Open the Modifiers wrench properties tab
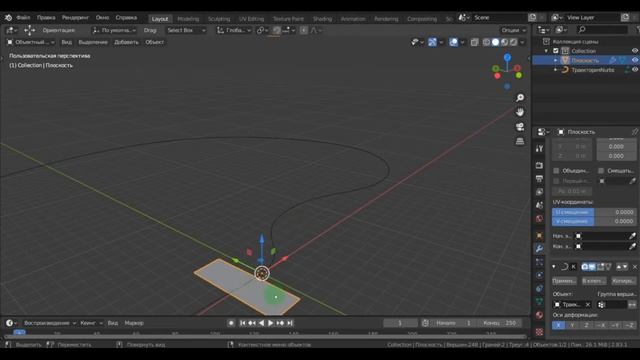Viewport: 640px width, 360px height. coord(539,249)
